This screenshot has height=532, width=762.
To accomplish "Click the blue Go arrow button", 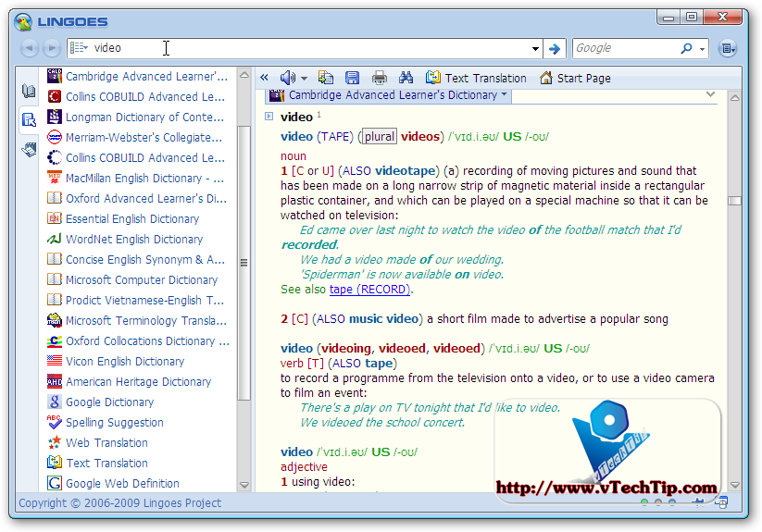I will coord(554,48).
